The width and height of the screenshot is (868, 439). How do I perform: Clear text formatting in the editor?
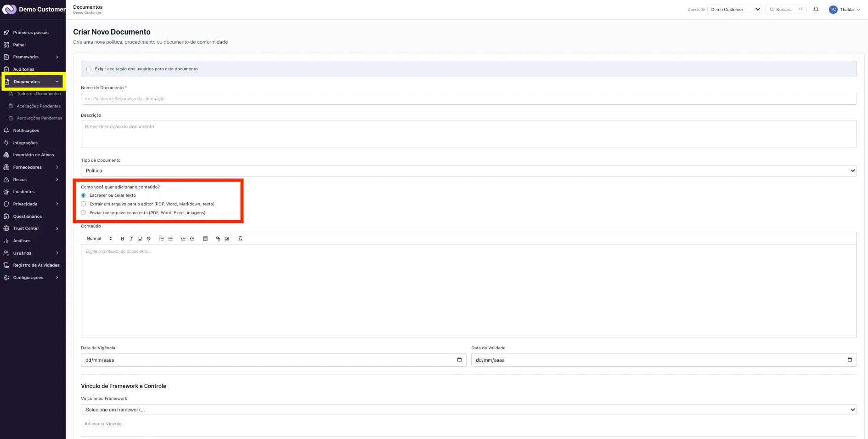(240, 239)
